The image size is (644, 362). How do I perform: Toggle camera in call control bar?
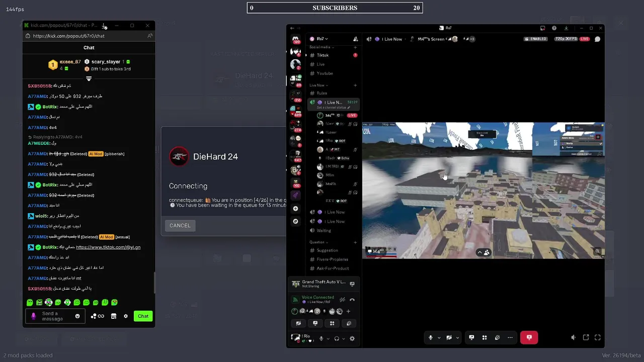click(449, 337)
